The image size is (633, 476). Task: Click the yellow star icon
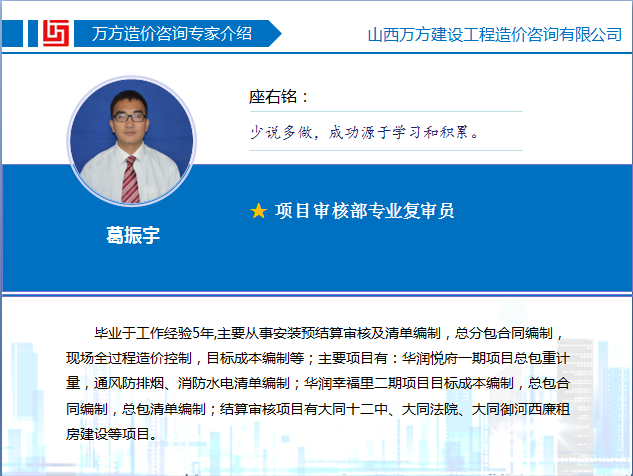[x=258, y=211]
